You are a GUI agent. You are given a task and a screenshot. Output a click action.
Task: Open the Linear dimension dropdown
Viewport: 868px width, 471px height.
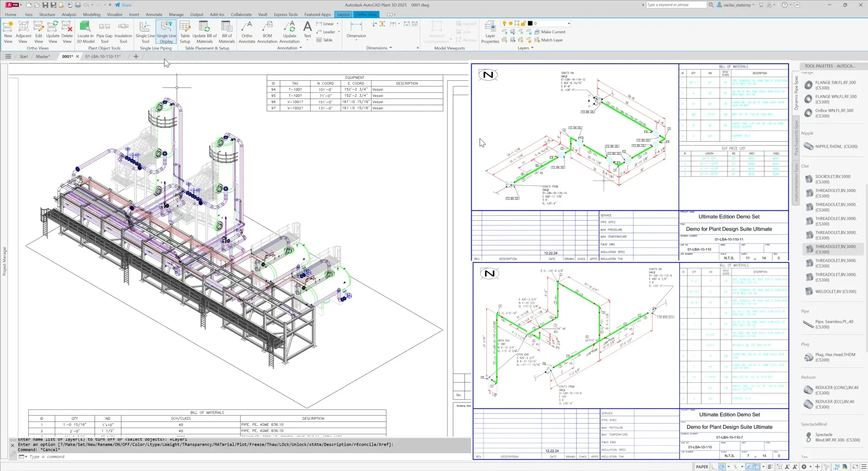[x=338, y=24]
